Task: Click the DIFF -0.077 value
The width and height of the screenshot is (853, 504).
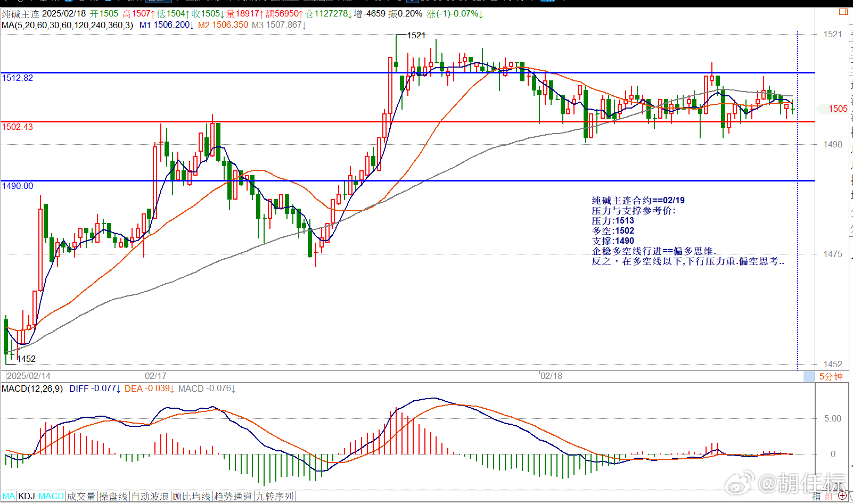Action: (95, 389)
